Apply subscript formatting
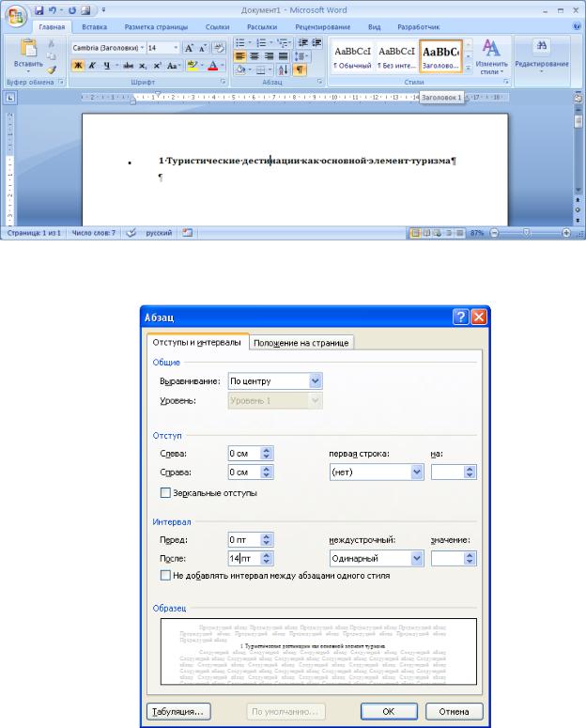 coord(143,66)
